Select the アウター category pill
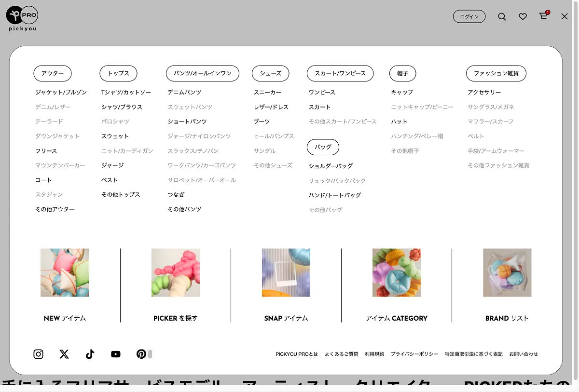Viewport: 579px width, 392px height. (x=53, y=73)
